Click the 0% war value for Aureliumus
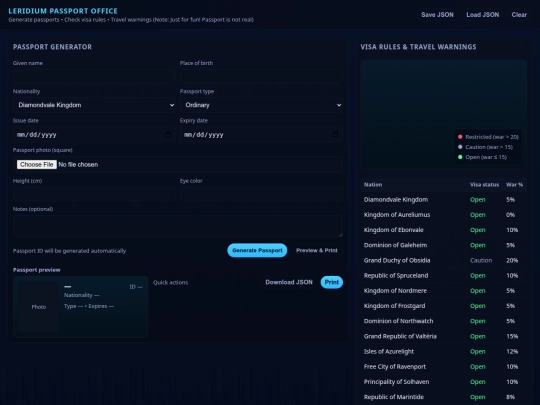This screenshot has width=540, height=405. pyautogui.click(x=511, y=215)
